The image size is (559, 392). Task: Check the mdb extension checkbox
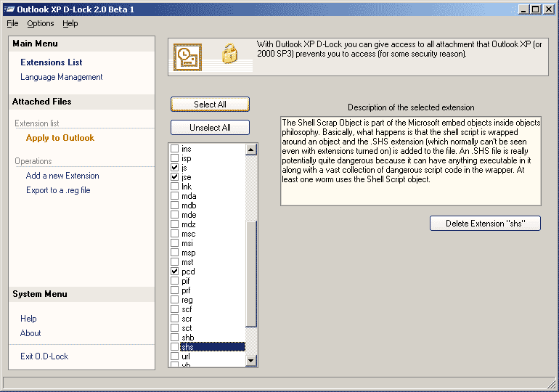[174, 205]
